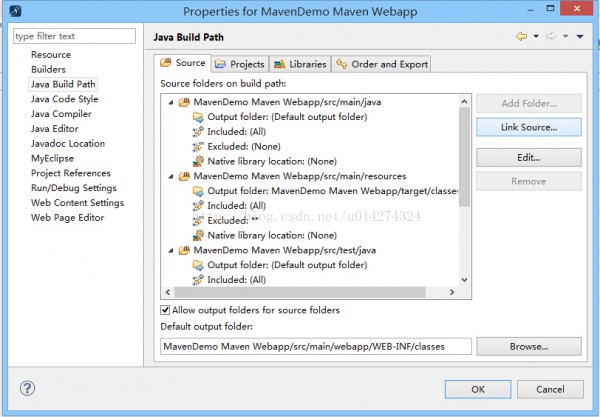This screenshot has width=600, height=417.
Task: Open Java Editor settings
Action: pos(55,129)
